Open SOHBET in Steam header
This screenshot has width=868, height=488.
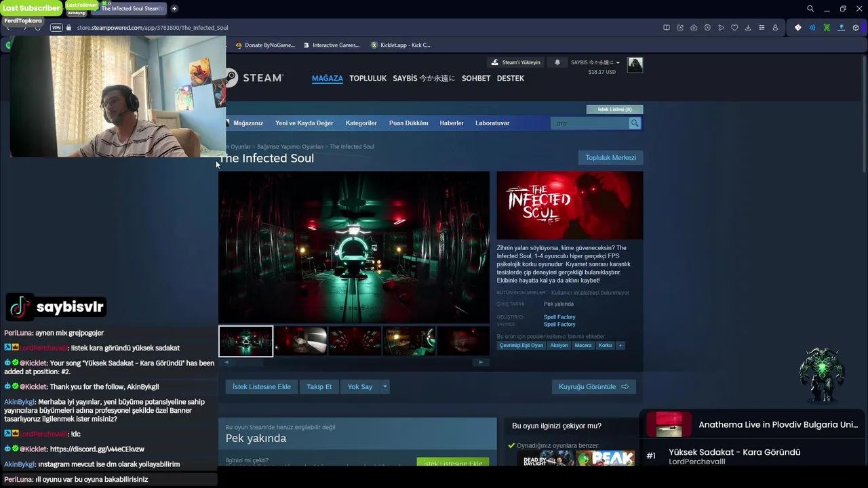tap(476, 79)
